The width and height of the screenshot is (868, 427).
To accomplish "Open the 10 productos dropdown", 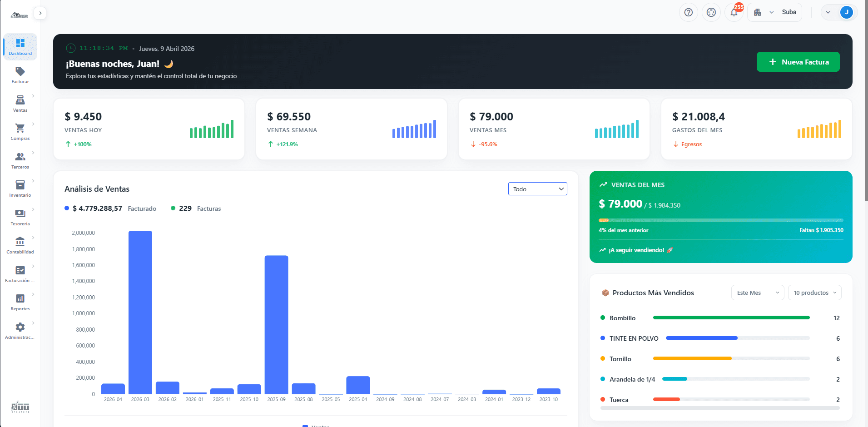I will coord(815,293).
